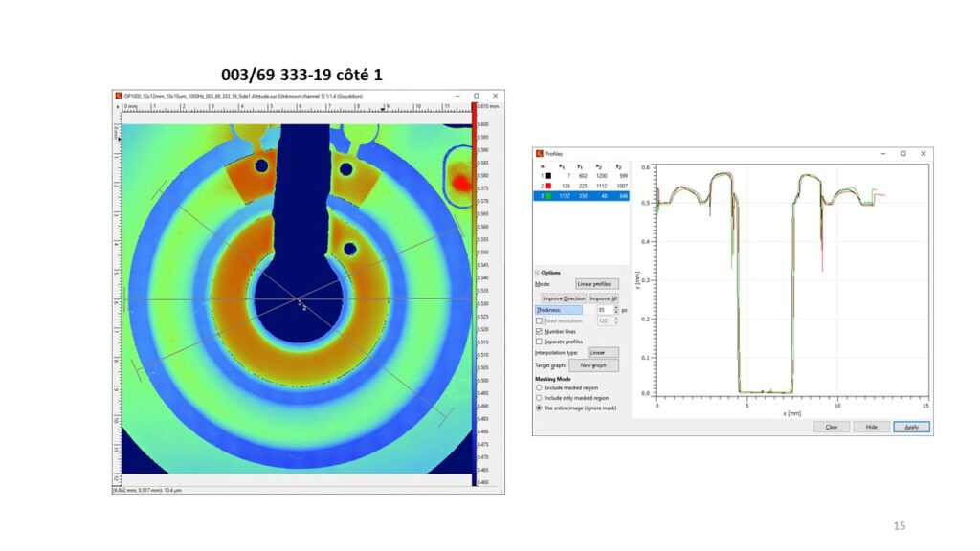Open the Mode dropdown showing Linear profiles
This screenshot has width=980, height=551.
(597, 284)
